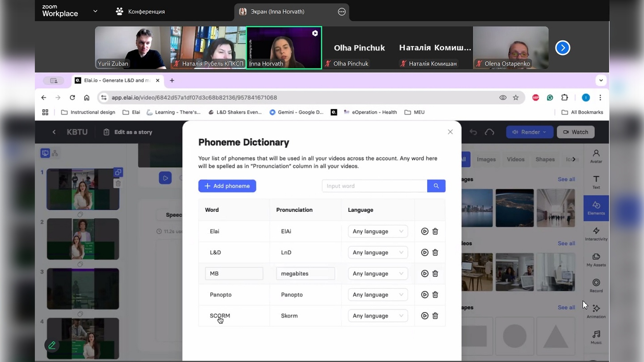
Task: Expand the Zoom Workplace dropdown chevron
Action: [95, 11]
